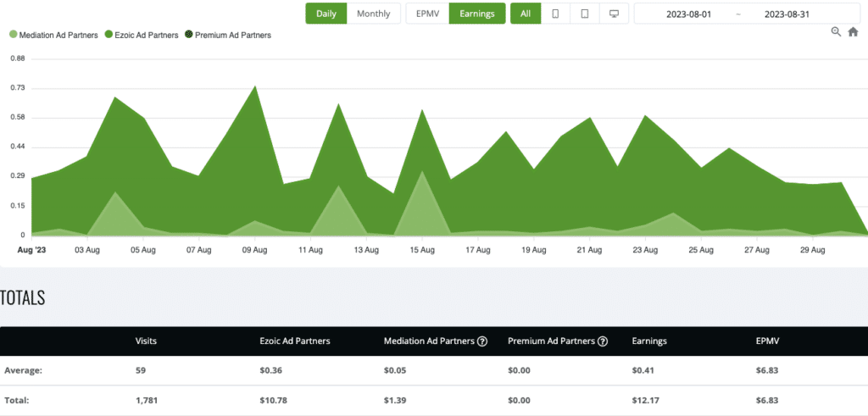Select the tablet device filter icon

585,14
